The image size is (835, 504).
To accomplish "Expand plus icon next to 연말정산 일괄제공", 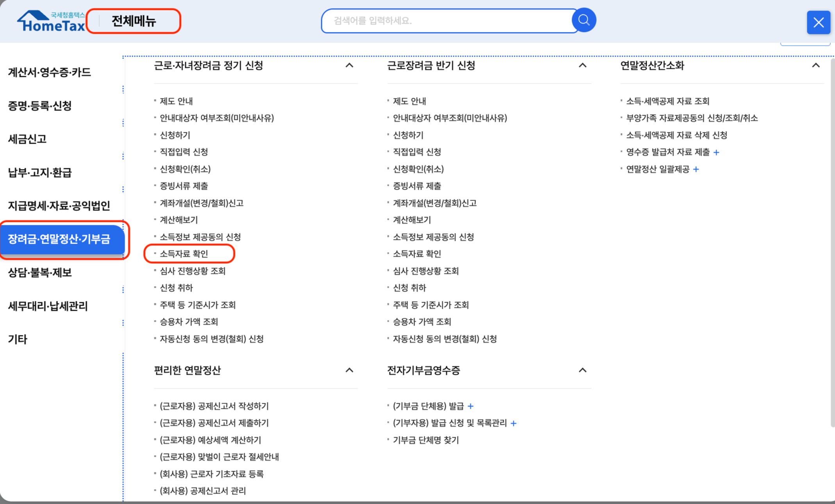I will [x=696, y=169].
